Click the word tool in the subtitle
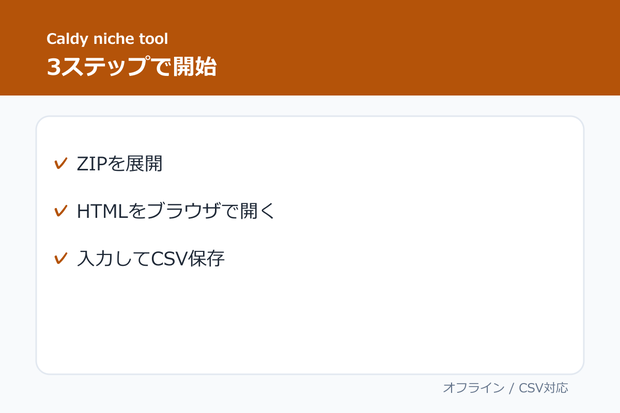The width and height of the screenshot is (620, 413). click(153, 39)
